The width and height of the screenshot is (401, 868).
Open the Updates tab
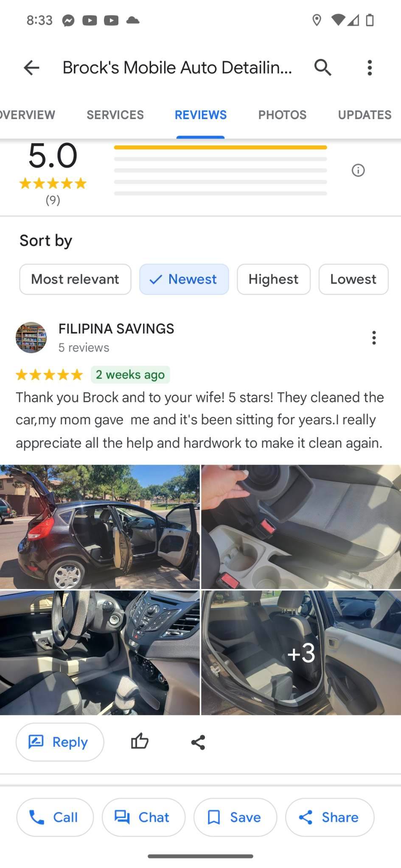click(x=365, y=115)
